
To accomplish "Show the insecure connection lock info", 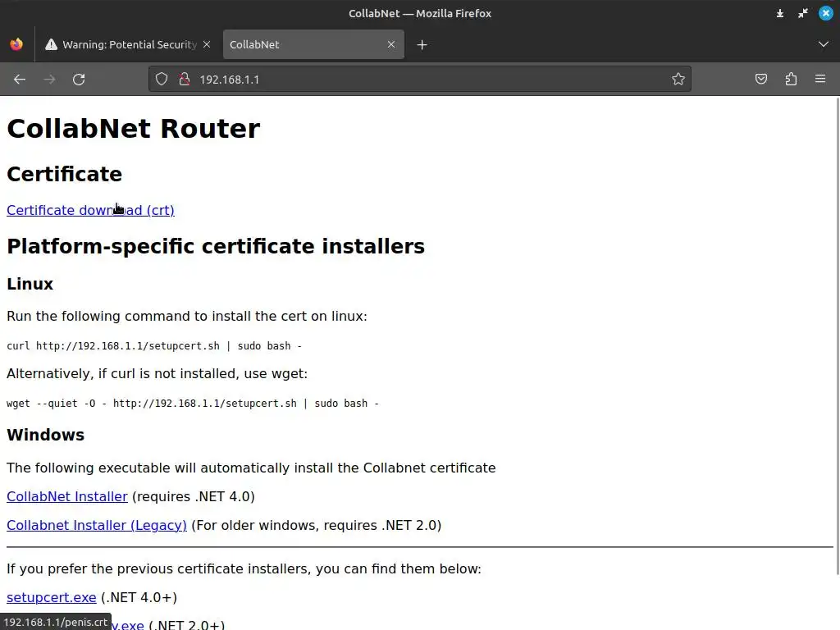I will pos(185,80).
